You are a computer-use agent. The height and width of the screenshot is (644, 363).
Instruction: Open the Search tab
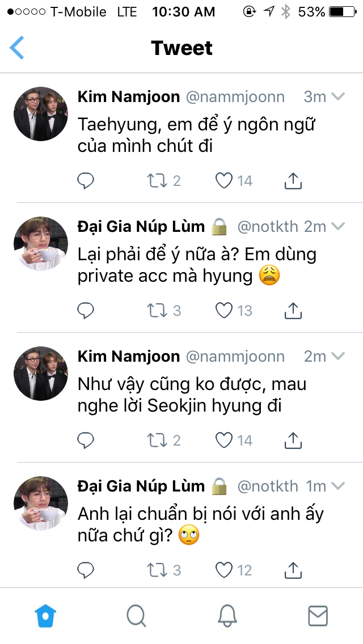click(136, 616)
